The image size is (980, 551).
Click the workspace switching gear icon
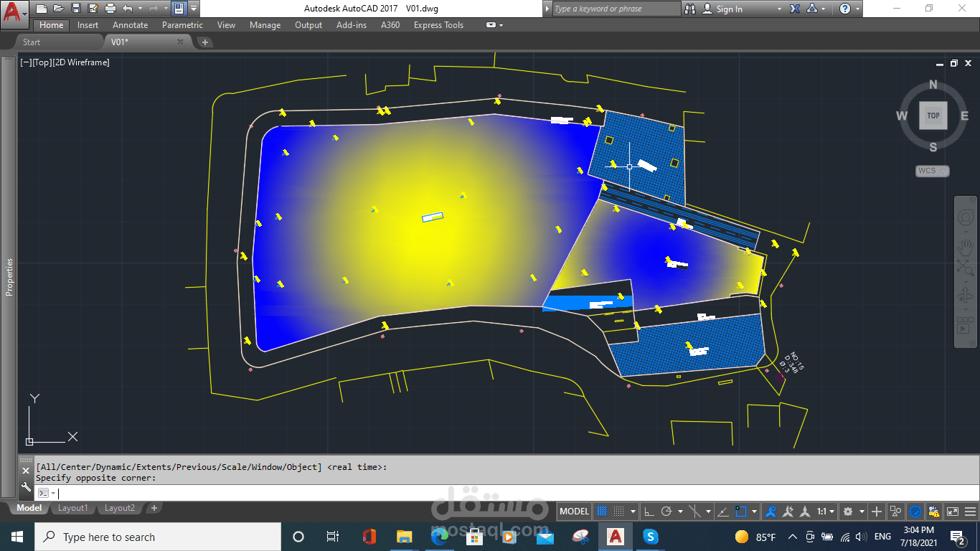click(x=848, y=512)
